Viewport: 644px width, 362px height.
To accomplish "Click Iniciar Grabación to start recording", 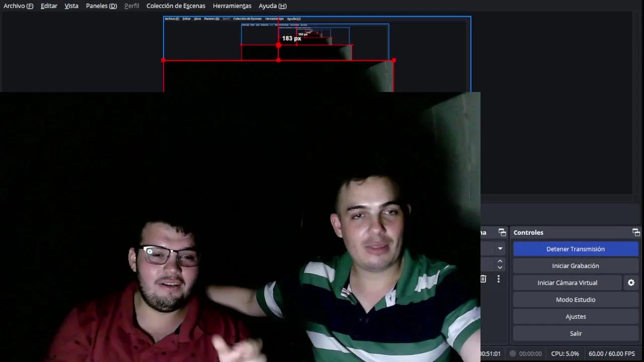I will tap(576, 266).
